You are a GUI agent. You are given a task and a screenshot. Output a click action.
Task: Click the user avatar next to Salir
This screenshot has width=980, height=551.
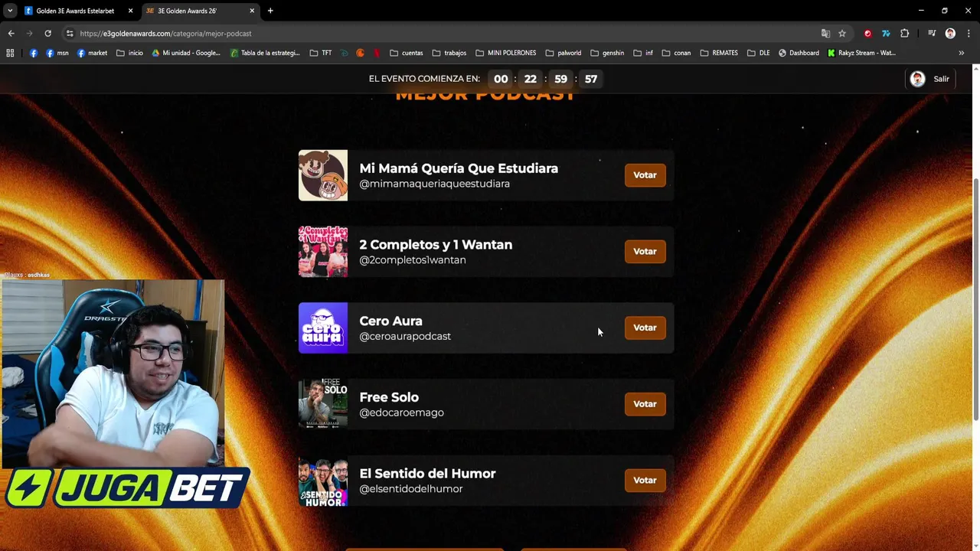point(917,79)
